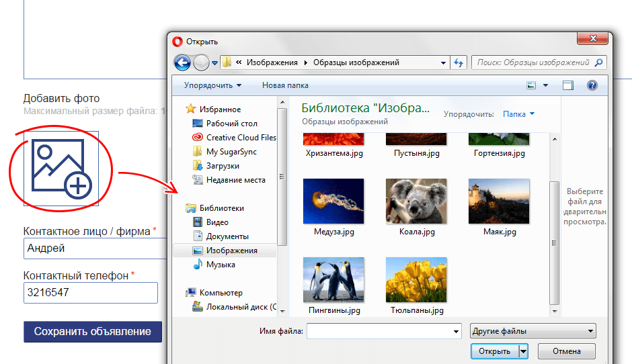This screenshot has height=364, width=632.
Task: Click the refresh button beside address bar
Action: point(459,62)
